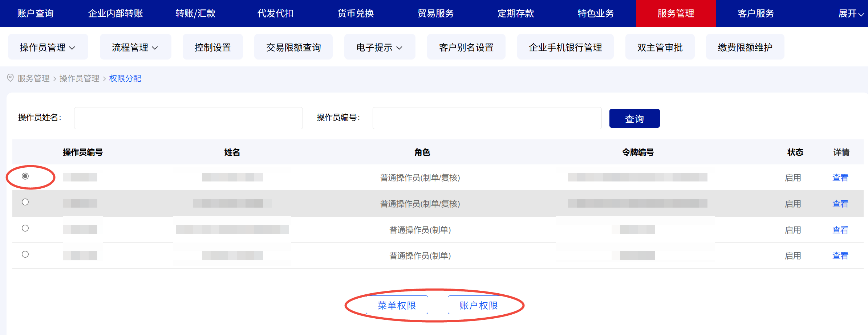
Task: Open 查看 details for the first operator
Action: [x=840, y=177]
